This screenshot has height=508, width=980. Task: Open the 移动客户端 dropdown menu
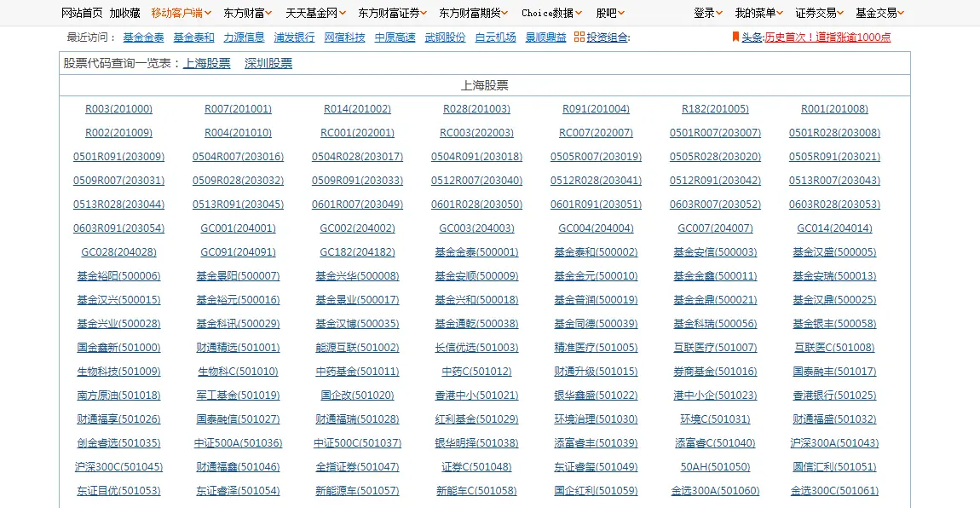pos(174,12)
